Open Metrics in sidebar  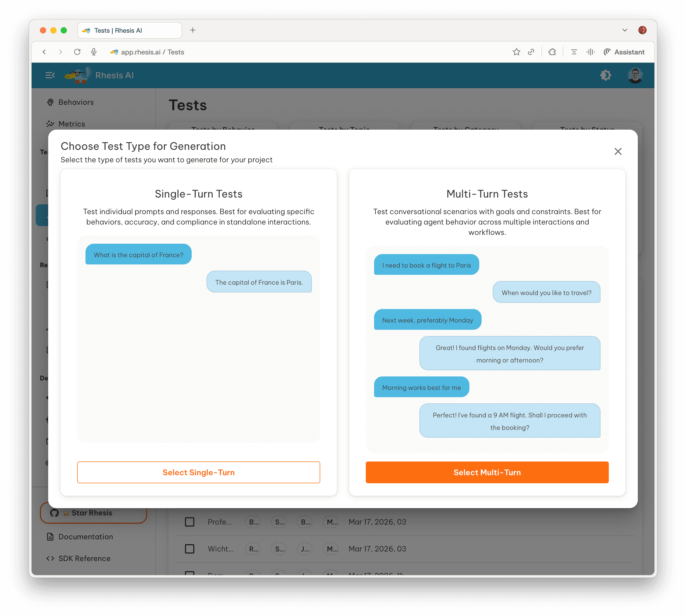pyautogui.click(x=72, y=124)
